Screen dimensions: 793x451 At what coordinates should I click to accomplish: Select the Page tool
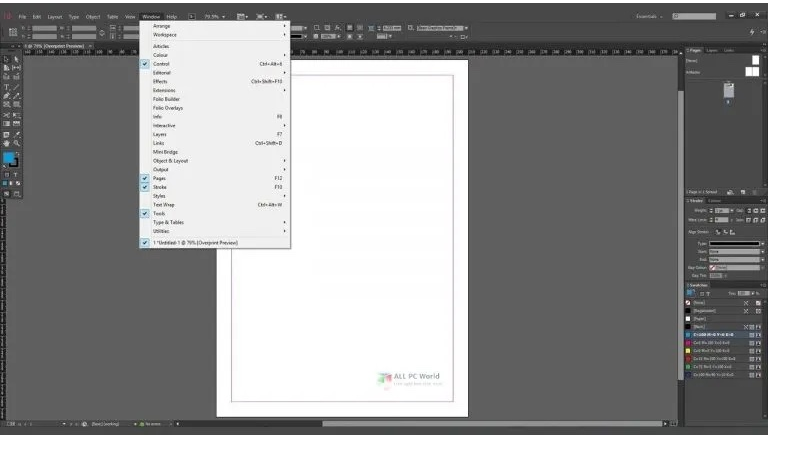[x=7, y=67]
